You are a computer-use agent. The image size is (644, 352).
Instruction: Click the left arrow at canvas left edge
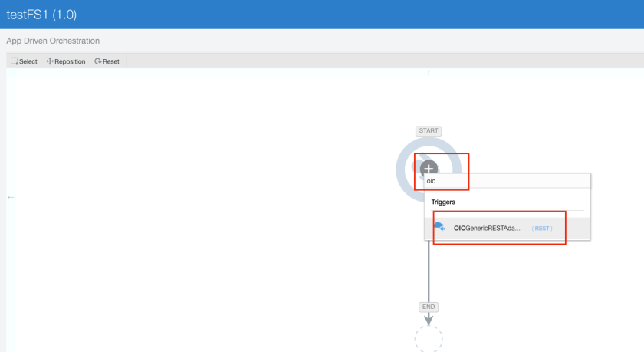click(11, 198)
